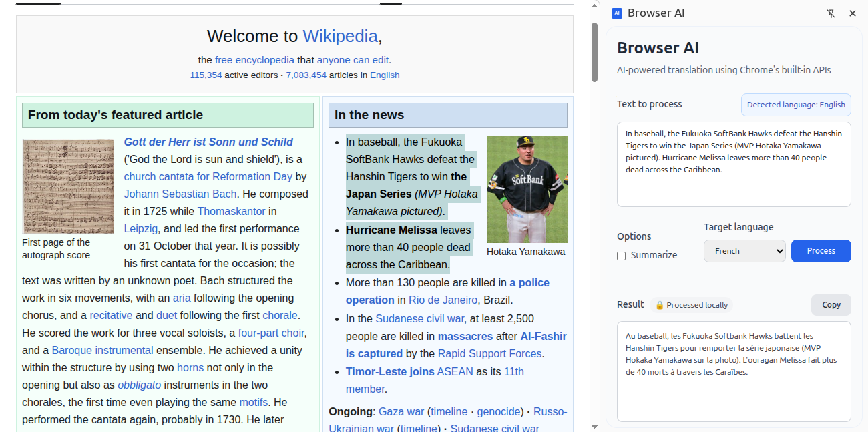This screenshot has width=868, height=432.
Task: Click the Detected language: English badge
Action: (796, 105)
